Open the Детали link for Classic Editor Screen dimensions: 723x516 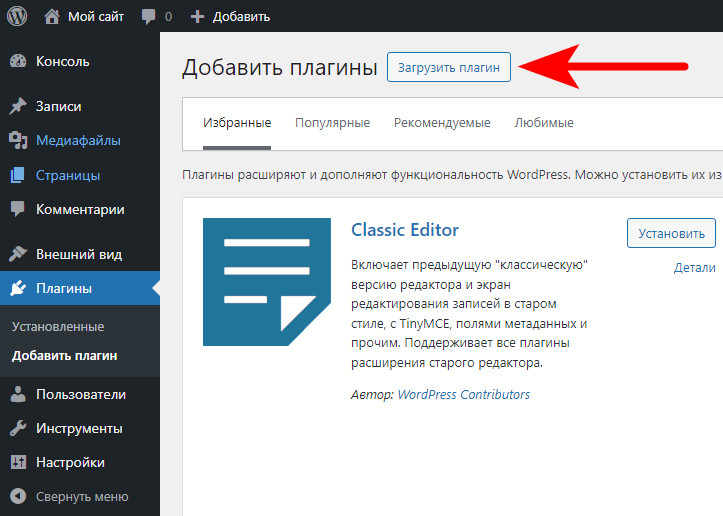[x=694, y=268]
